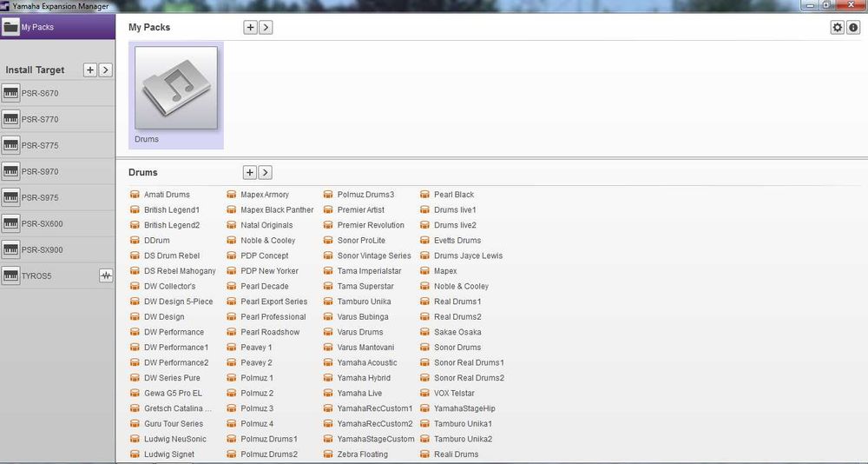The height and width of the screenshot is (464, 868).
Task: Select the Ludwig NeuSonic voice
Action: coord(175,439)
